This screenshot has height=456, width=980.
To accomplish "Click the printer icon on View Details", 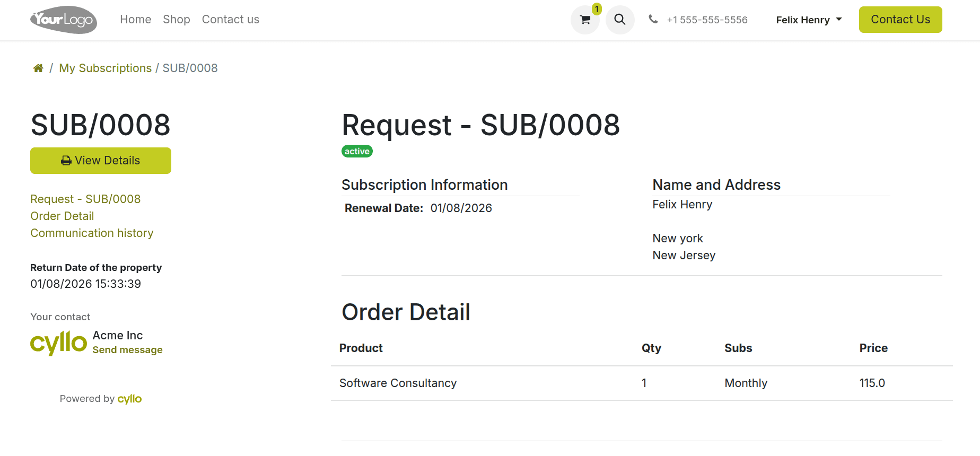I will [x=66, y=160].
